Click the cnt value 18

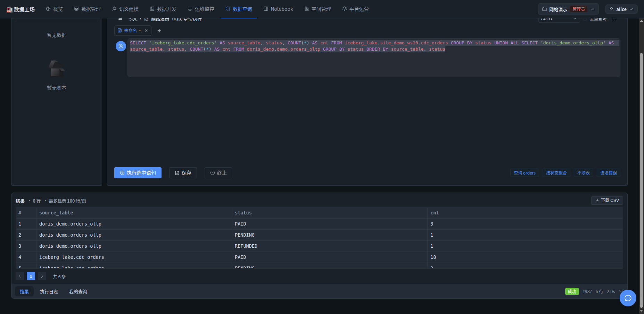[x=433, y=257]
